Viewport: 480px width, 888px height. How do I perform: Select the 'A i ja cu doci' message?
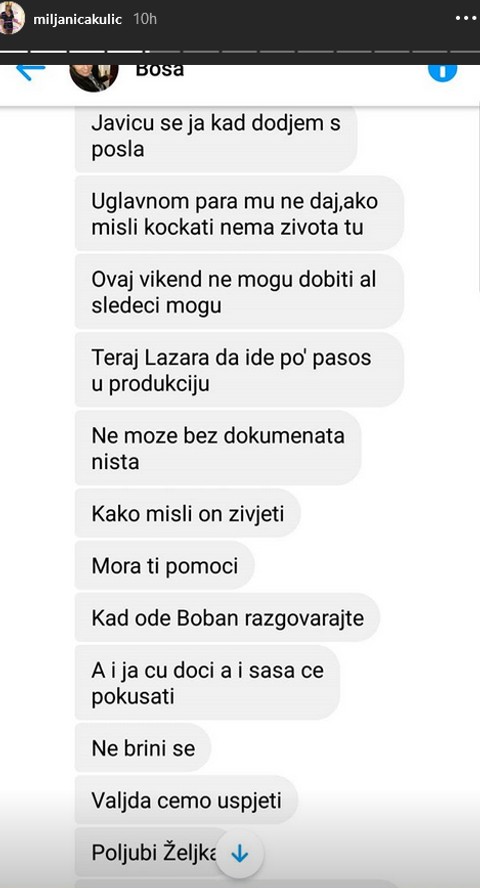pyautogui.click(x=207, y=682)
